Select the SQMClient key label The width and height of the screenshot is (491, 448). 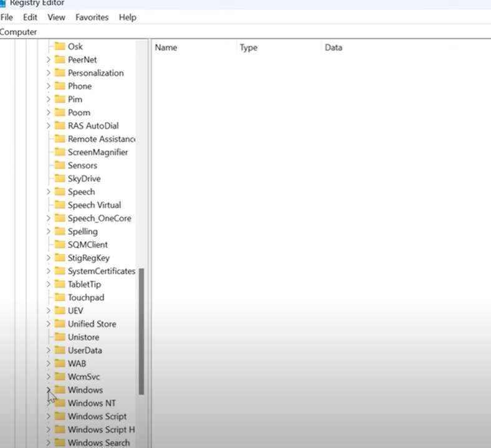(88, 244)
